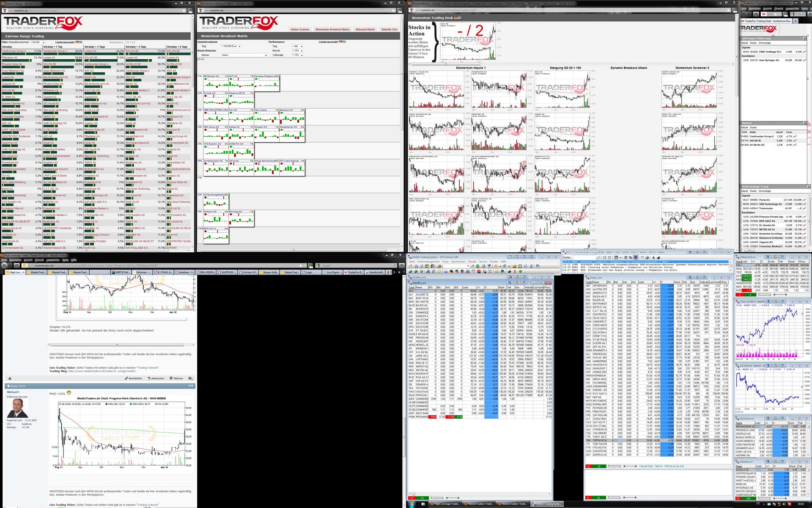Click the black puzzle piece icon in GTS
Image resolution: width=812 pixels, height=508 pixels.
coord(509,271)
